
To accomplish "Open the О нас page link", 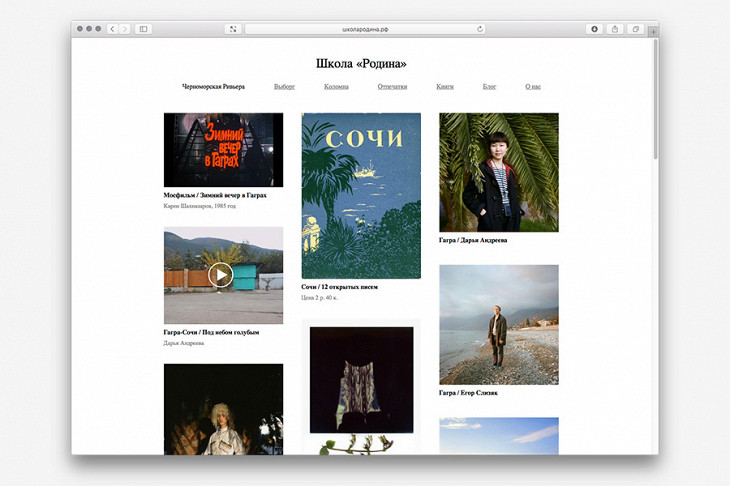I will pos(533,87).
